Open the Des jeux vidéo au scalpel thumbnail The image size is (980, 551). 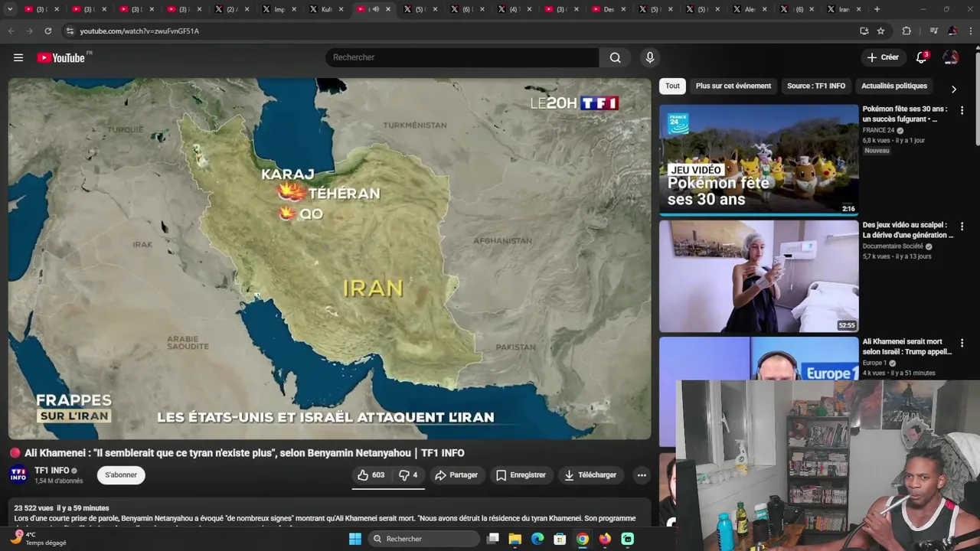point(759,276)
